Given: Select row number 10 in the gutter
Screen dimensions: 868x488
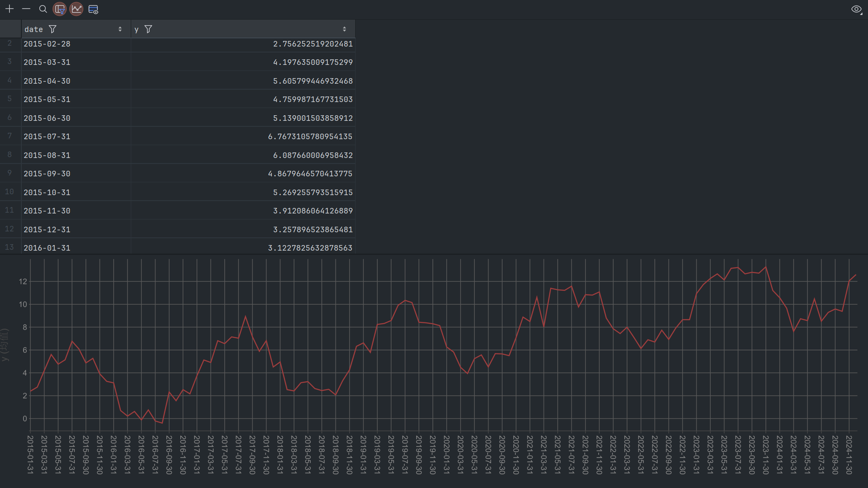Looking at the screenshot, I should (9, 192).
